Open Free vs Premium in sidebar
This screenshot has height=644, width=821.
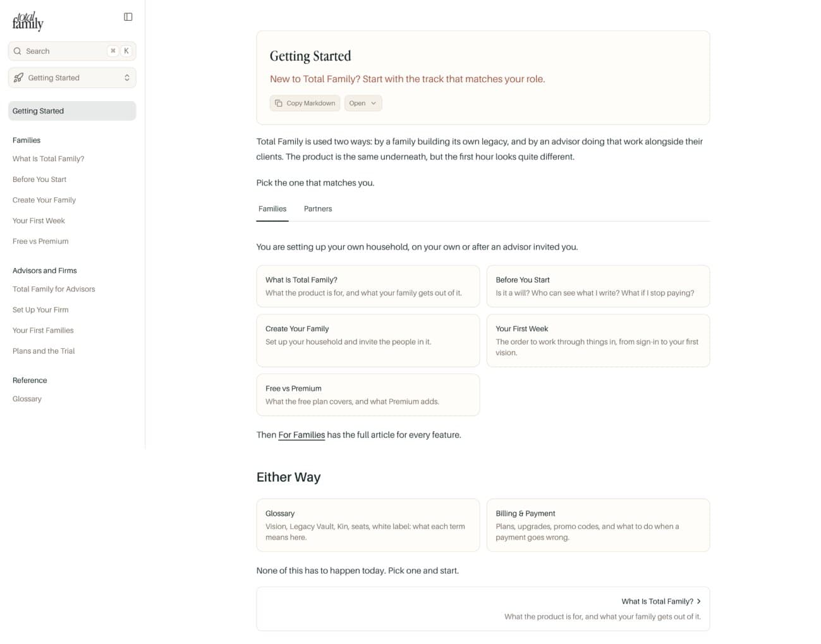tap(40, 241)
